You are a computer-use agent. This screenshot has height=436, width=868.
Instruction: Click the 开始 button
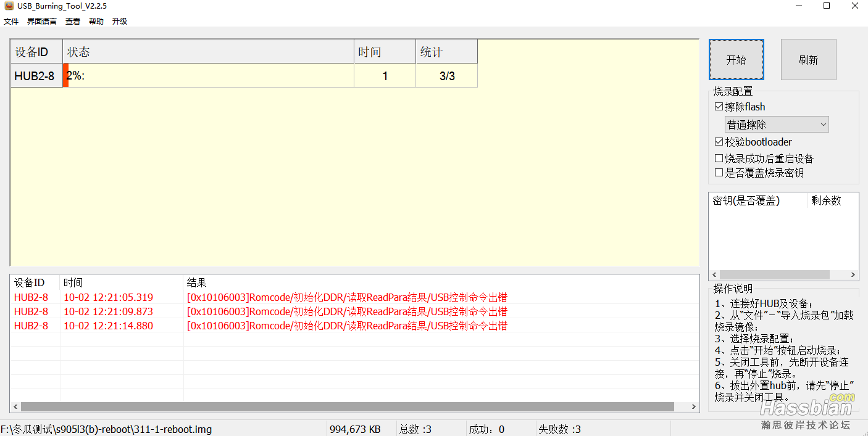[736, 60]
